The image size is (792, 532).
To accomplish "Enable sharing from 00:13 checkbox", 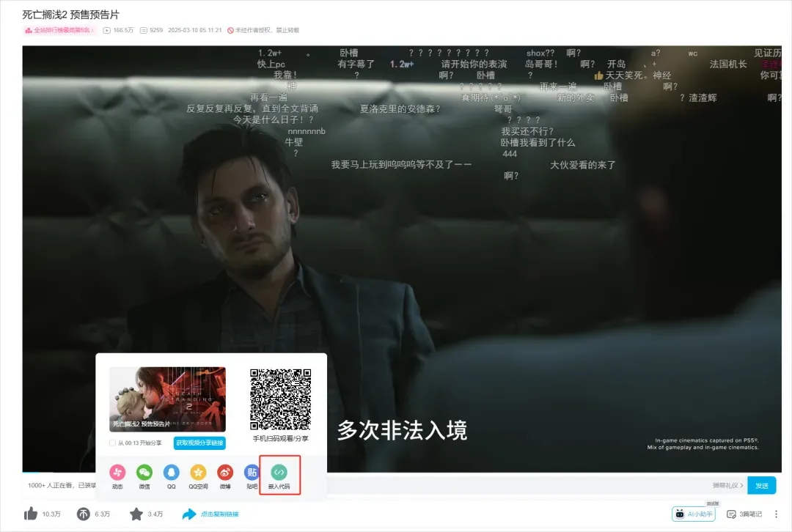I will (112, 442).
